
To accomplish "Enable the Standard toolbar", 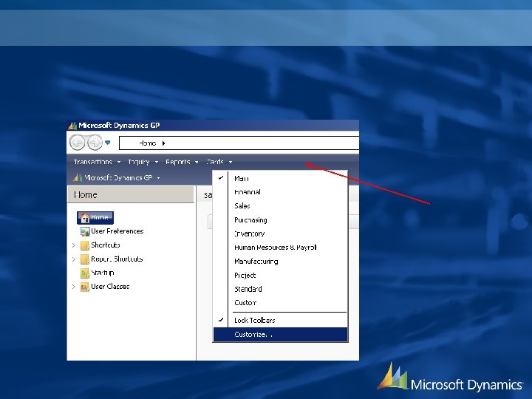I will pos(280,289).
